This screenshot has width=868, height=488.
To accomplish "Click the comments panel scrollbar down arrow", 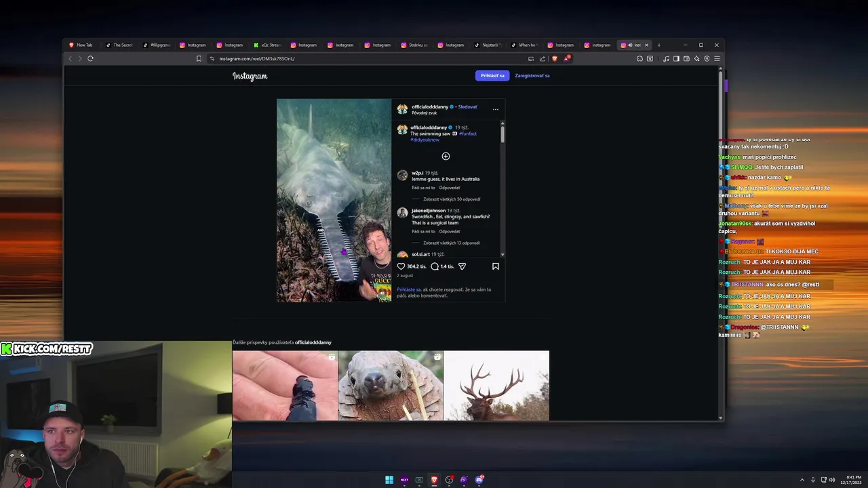I will click(x=502, y=255).
